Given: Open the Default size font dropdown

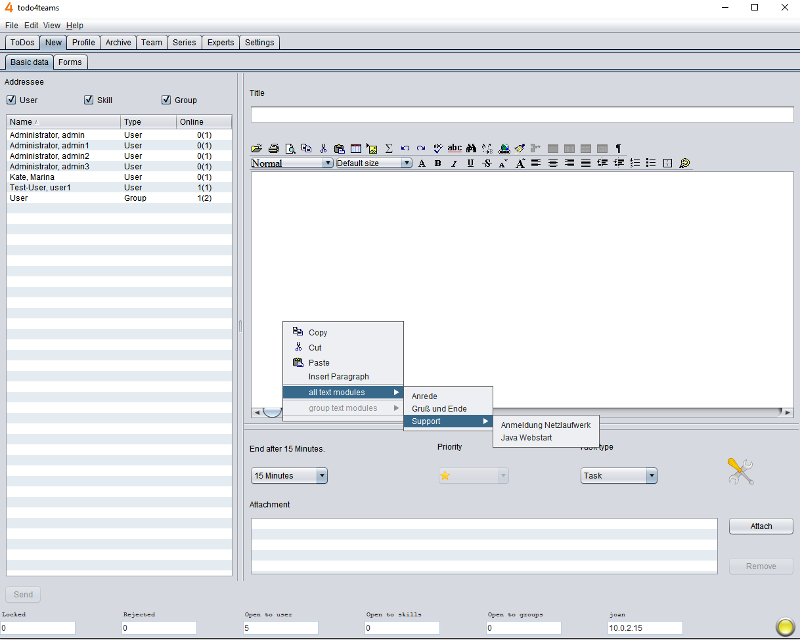Looking at the screenshot, I should (373, 163).
